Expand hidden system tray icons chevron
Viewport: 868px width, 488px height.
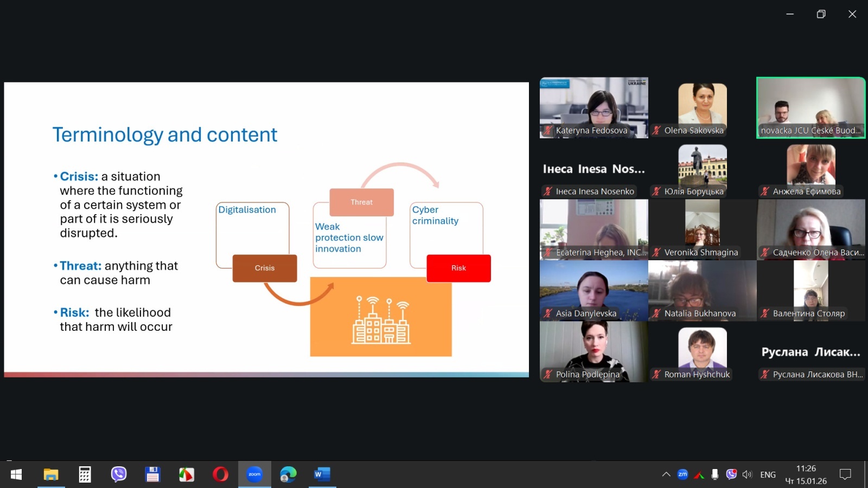pos(666,474)
